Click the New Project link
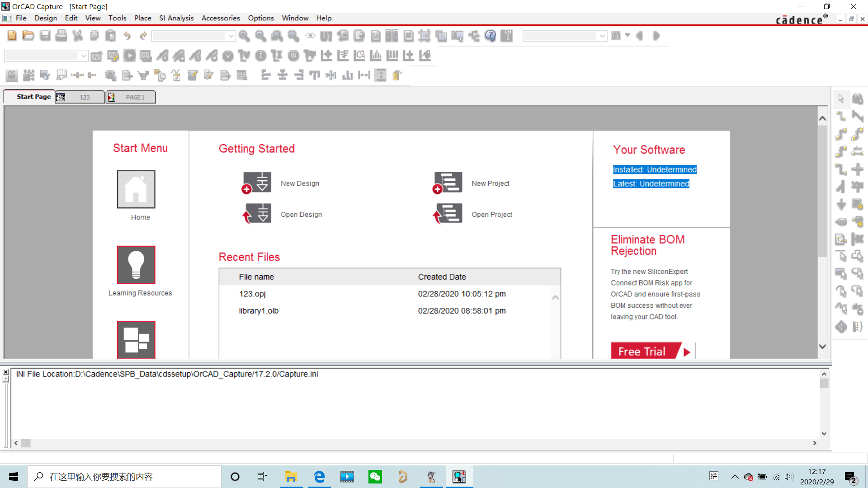This screenshot has height=488, width=868. pyautogui.click(x=491, y=183)
